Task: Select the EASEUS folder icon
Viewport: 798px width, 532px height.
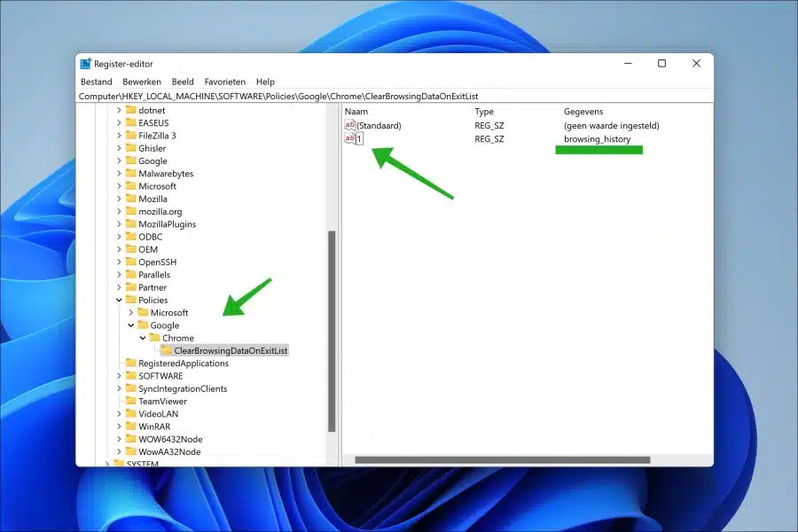Action: [x=131, y=122]
